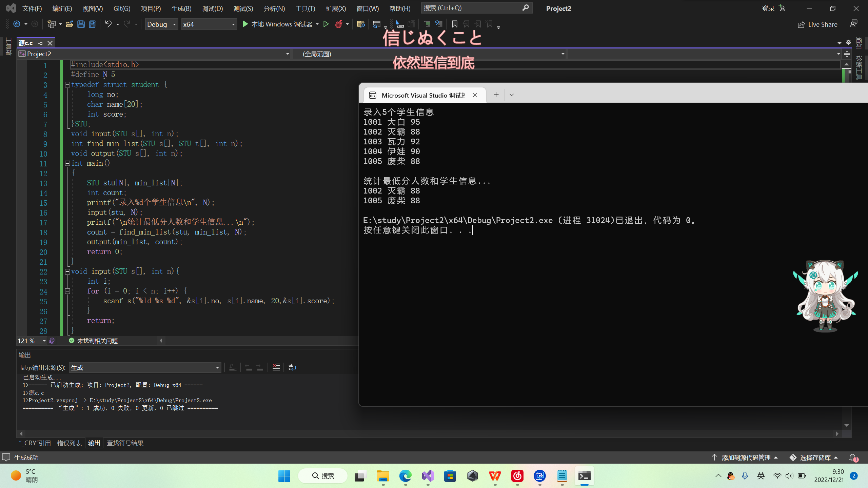Switch to the 错误列表 tab

[69, 443]
